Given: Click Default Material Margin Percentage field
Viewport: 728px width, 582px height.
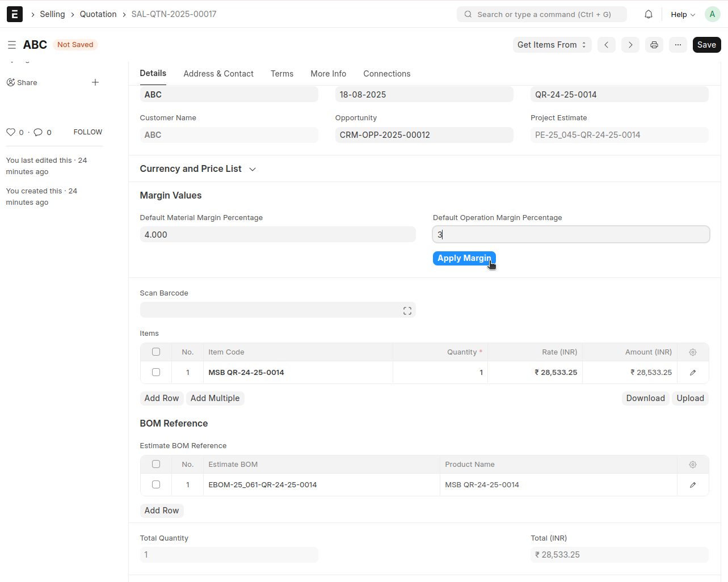Looking at the screenshot, I should (x=277, y=234).
